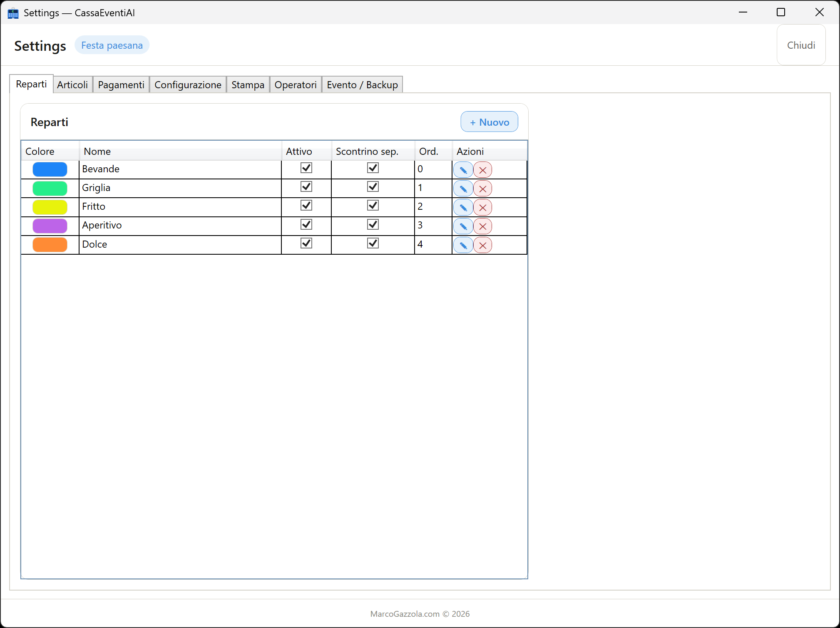Delete the Griglia department row
Screen dimensions: 840x628
tap(483, 189)
